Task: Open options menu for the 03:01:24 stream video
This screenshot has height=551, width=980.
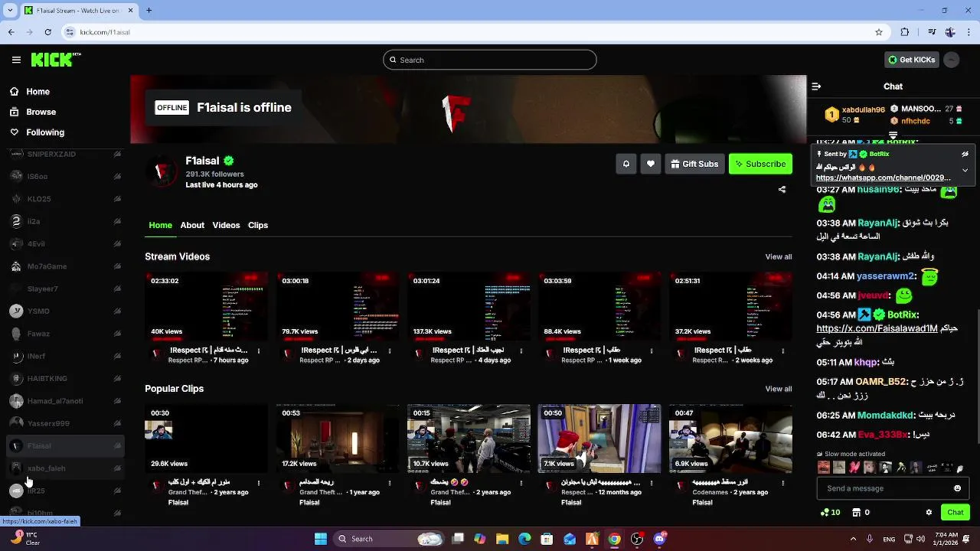Action: (521, 351)
